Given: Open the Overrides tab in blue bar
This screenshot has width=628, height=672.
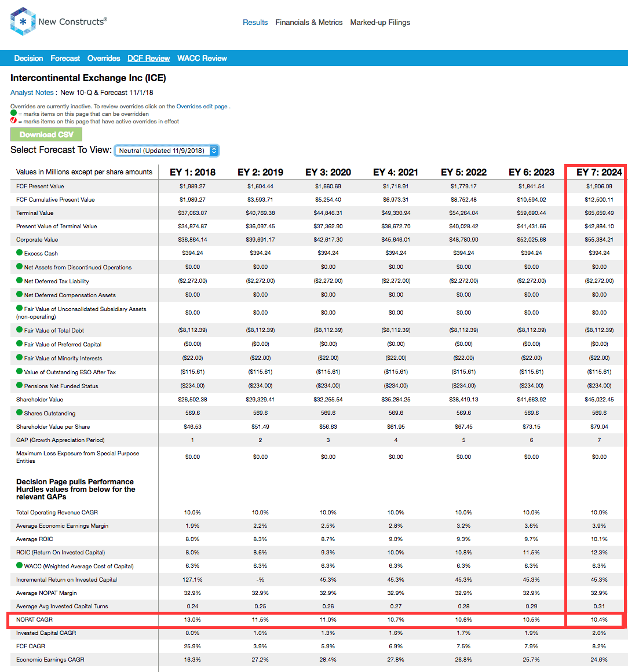Looking at the screenshot, I should (x=104, y=59).
